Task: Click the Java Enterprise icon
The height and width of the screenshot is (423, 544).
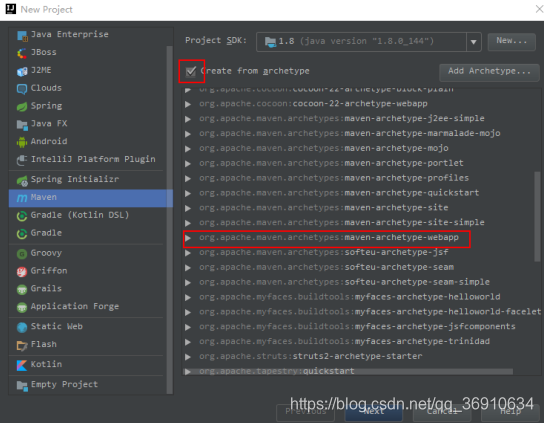Action: [22, 35]
